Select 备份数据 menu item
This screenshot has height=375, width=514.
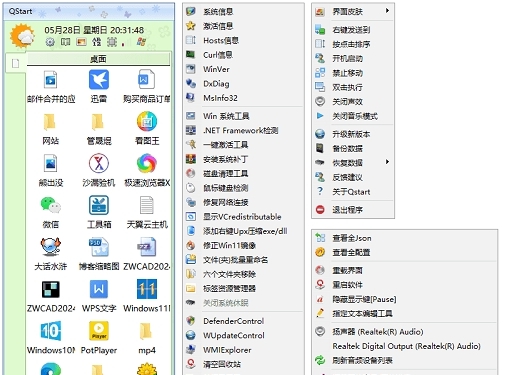click(x=353, y=148)
